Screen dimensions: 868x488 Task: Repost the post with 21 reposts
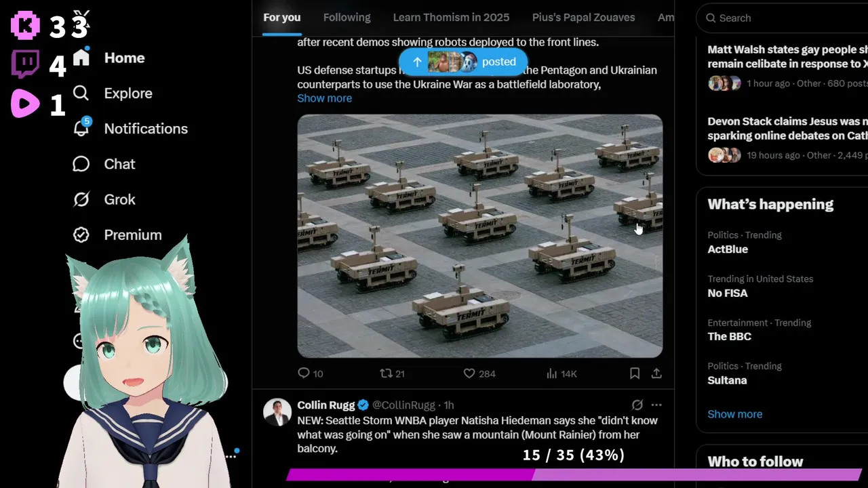pos(392,373)
